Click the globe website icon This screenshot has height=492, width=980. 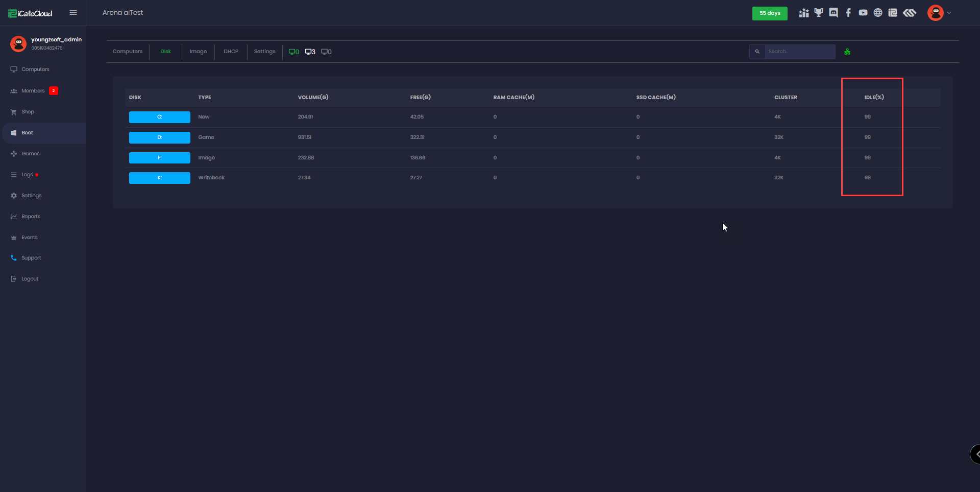click(878, 13)
